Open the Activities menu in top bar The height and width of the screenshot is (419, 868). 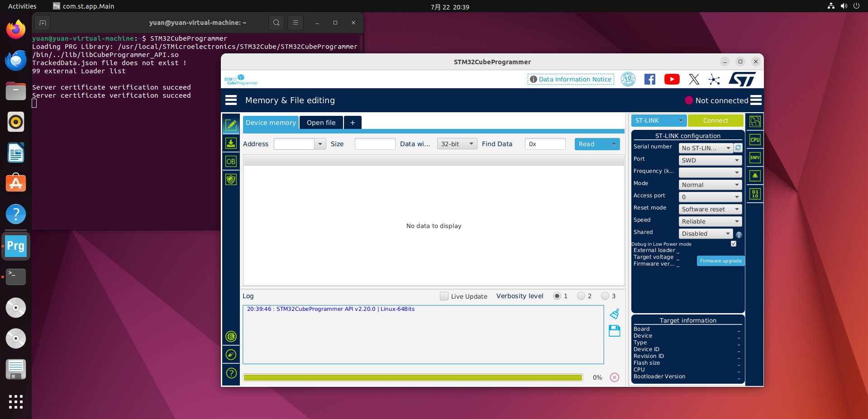22,6
